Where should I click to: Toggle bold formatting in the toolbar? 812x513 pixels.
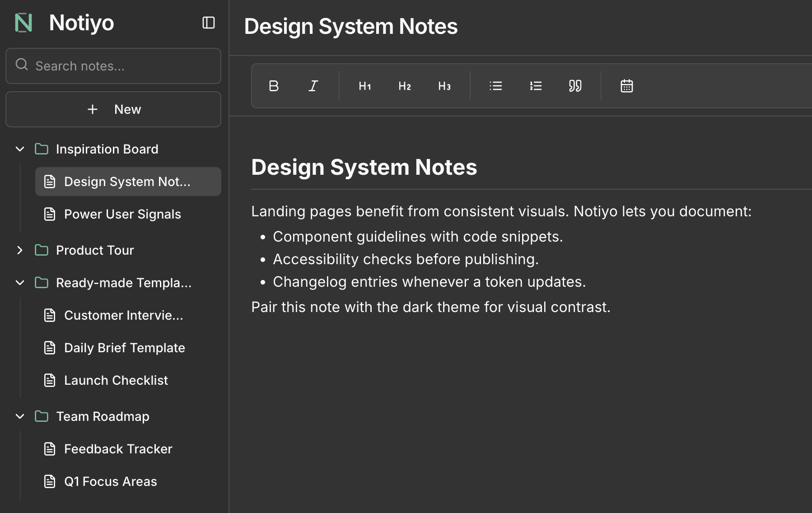tap(274, 86)
